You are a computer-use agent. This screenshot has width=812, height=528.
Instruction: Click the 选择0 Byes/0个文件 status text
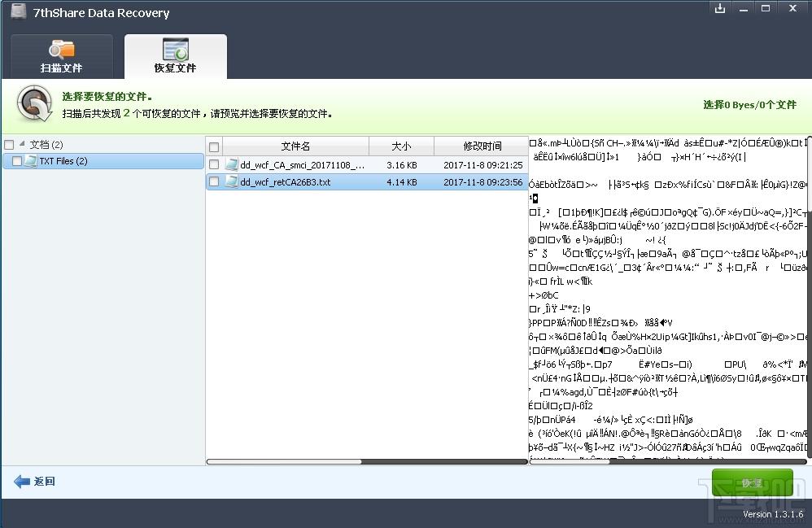coord(750,105)
